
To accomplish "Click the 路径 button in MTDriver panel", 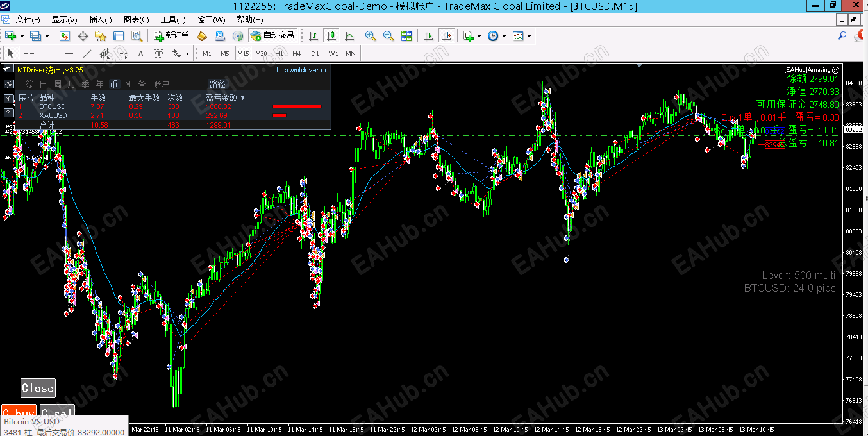I will [x=218, y=84].
